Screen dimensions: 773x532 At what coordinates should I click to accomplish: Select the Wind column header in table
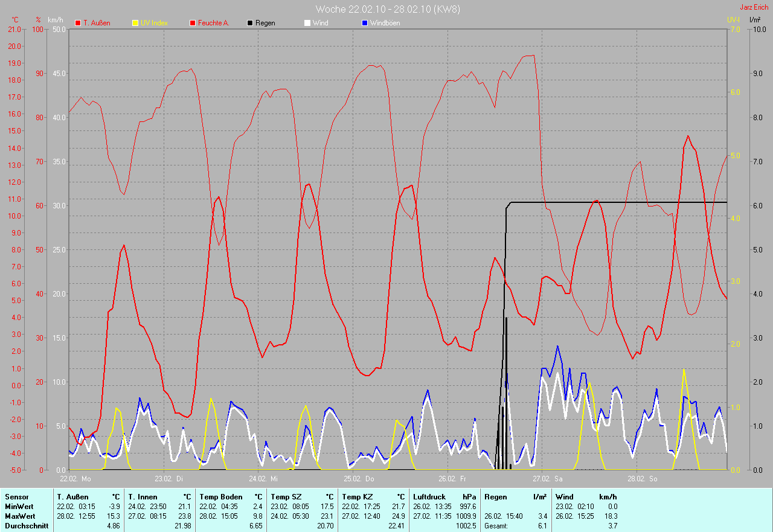tap(565, 497)
